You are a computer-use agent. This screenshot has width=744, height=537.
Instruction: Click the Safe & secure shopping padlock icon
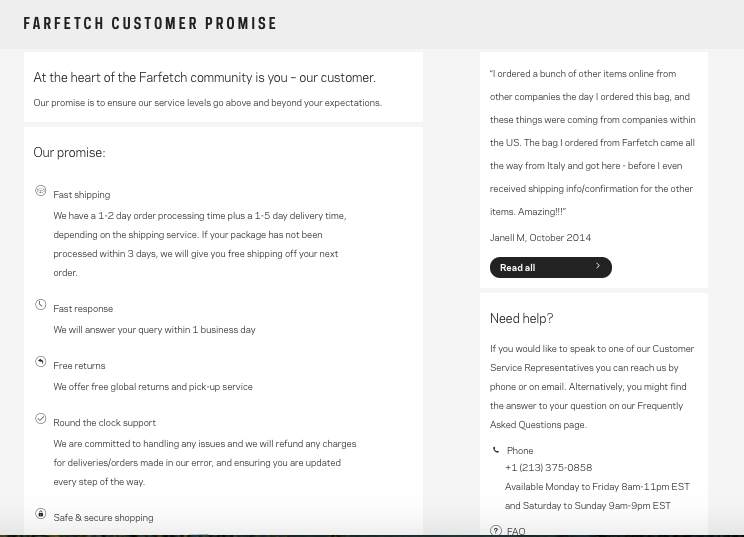[41, 514]
